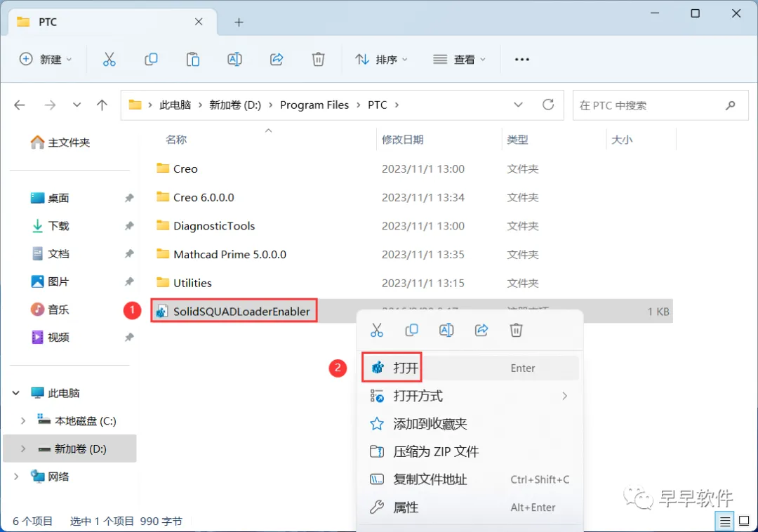Open recent locations dropdown arrow

tap(77, 105)
